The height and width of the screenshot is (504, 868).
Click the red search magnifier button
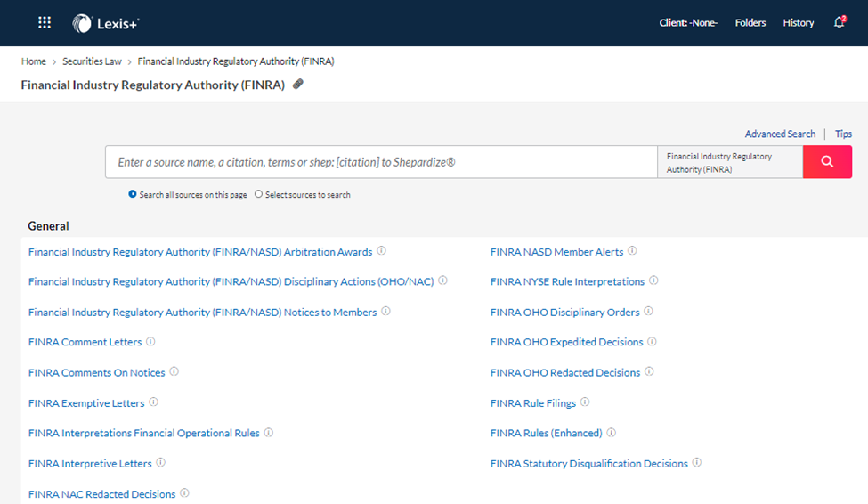click(827, 162)
